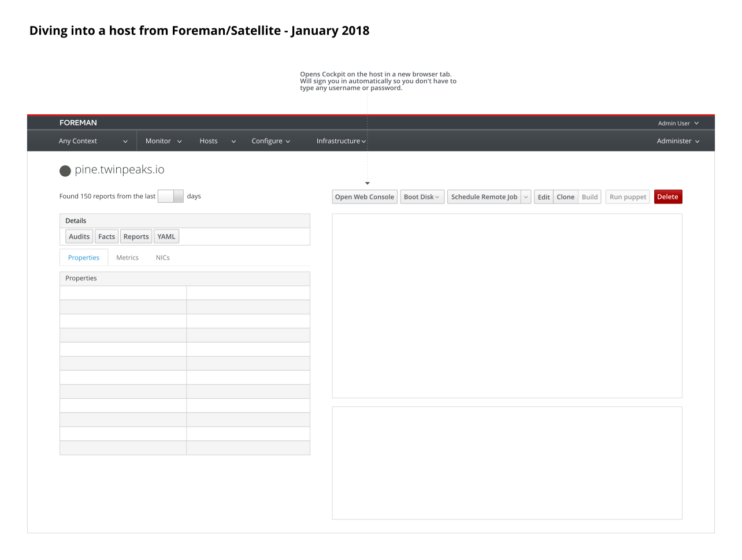The width and height of the screenshot is (742, 560).
Task: Click the pine.twinpeaks.io host title
Action: point(120,169)
